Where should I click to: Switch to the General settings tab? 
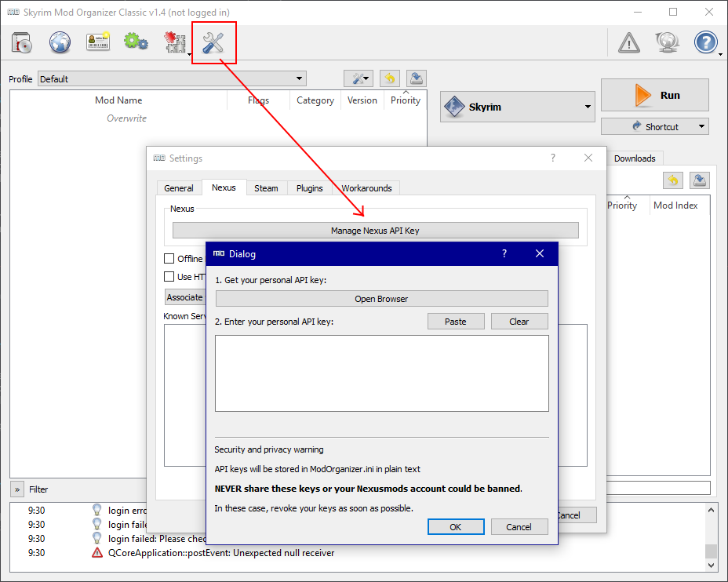click(x=179, y=188)
